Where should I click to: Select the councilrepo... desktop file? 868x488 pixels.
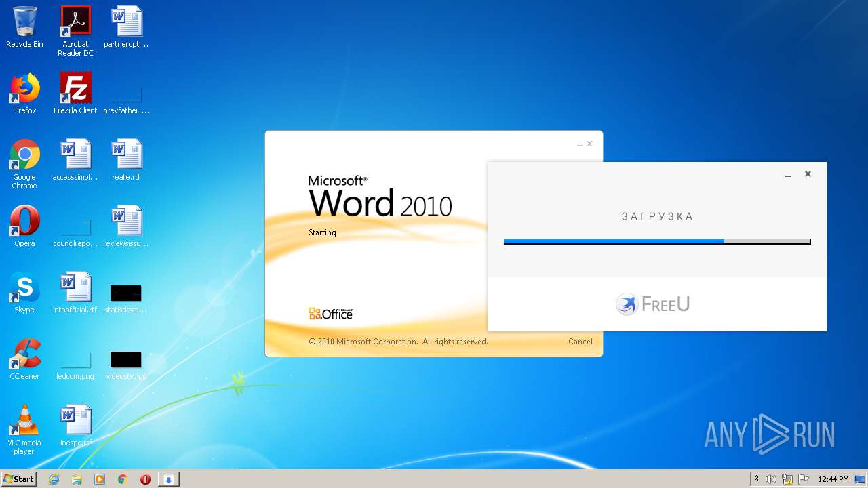click(75, 233)
